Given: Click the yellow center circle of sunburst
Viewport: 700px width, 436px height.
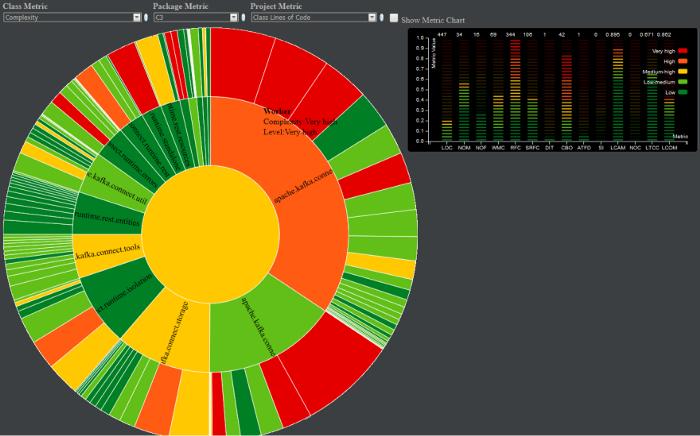Looking at the screenshot, I should pyautogui.click(x=211, y=234).
